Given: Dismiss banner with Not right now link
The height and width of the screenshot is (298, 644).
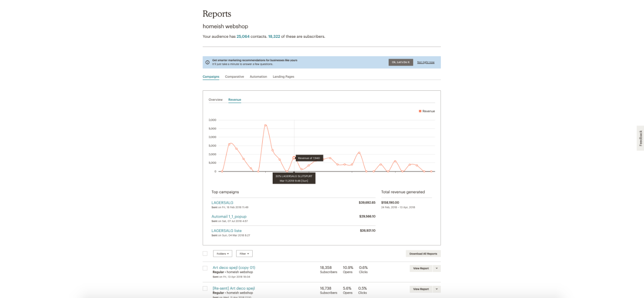Looking at the screenshot, I should point(426,62).
